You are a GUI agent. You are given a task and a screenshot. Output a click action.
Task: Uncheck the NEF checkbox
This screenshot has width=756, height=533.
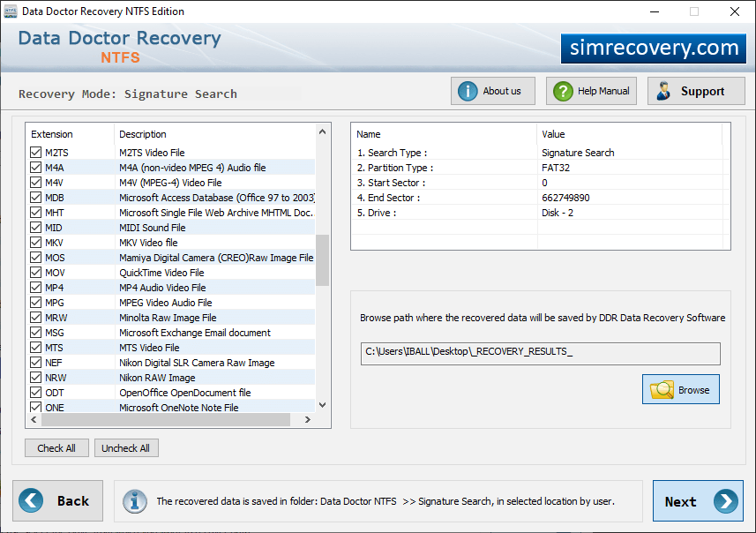tap(35, 363)
